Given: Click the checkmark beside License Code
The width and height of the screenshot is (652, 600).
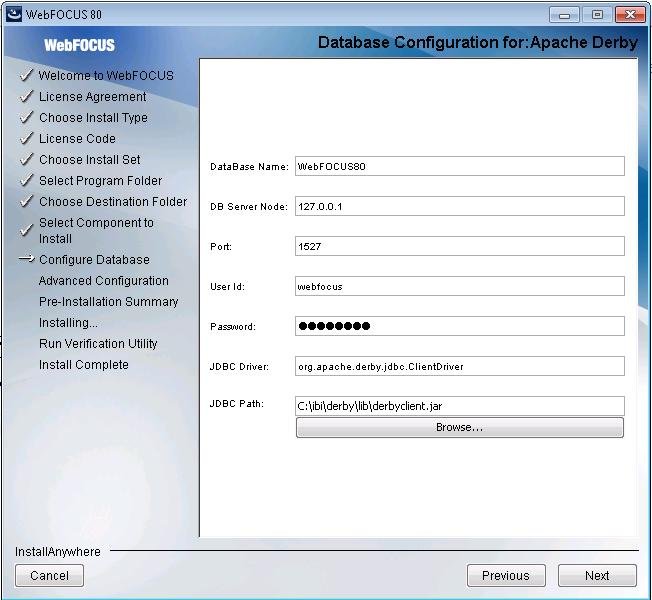Looking at the screenshot, I should click(x=26, y=138).
